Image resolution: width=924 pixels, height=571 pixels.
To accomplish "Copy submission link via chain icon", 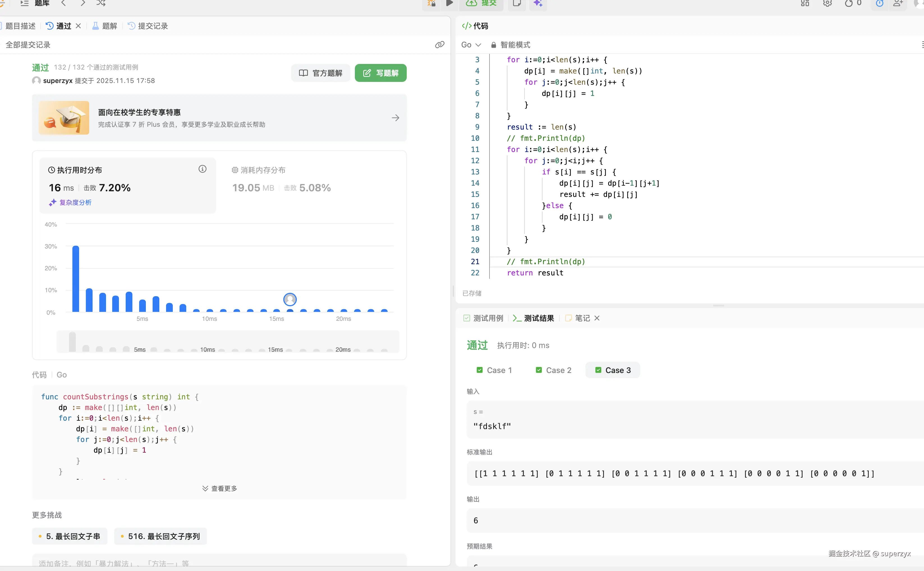I will (x=440, y=45).
